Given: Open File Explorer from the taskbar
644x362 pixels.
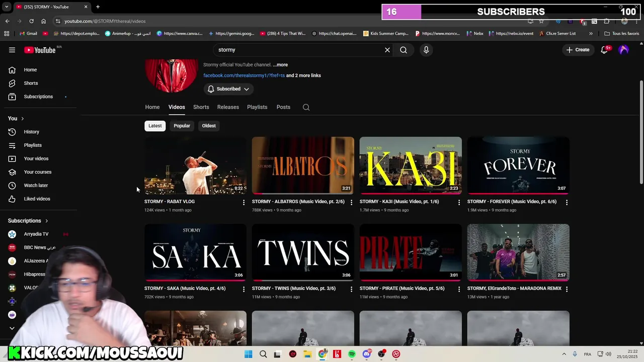Looking at the screenshot, I should point(307,354).
